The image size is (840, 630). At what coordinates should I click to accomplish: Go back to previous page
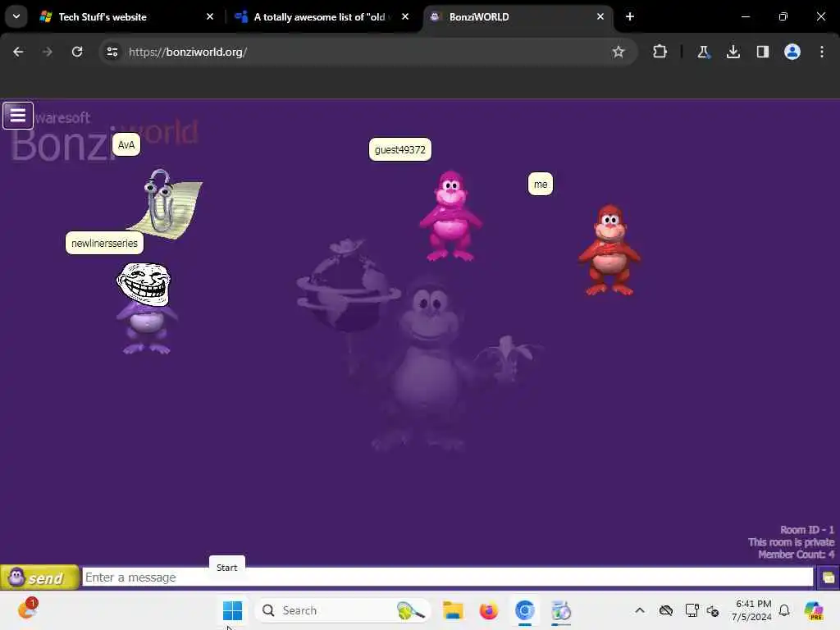18,52
